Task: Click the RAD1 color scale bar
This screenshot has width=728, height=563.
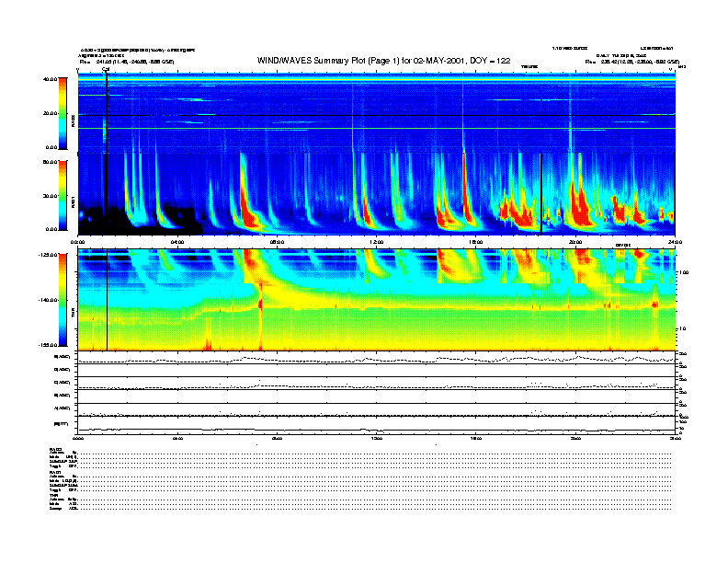Action: click(x=63, y=195)
